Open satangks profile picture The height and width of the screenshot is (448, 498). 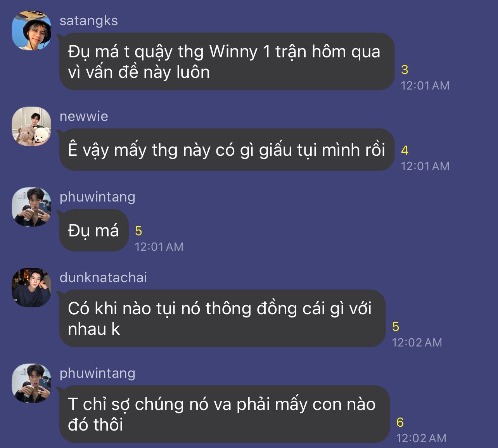(31, 31)
